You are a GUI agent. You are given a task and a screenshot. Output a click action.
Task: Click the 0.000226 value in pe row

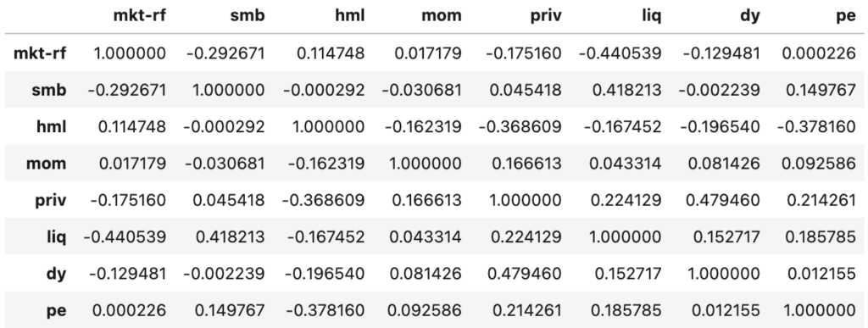(x=129, y=310)
